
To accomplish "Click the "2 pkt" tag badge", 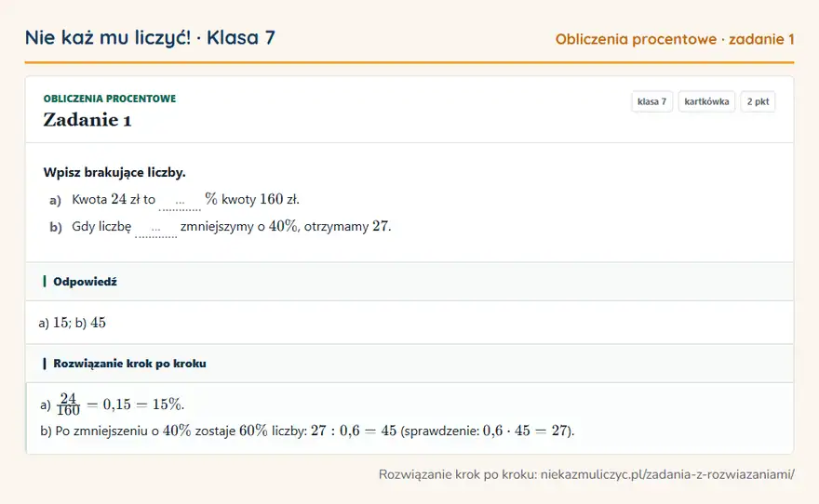I will pyautogui.click(x=758, y=101).
